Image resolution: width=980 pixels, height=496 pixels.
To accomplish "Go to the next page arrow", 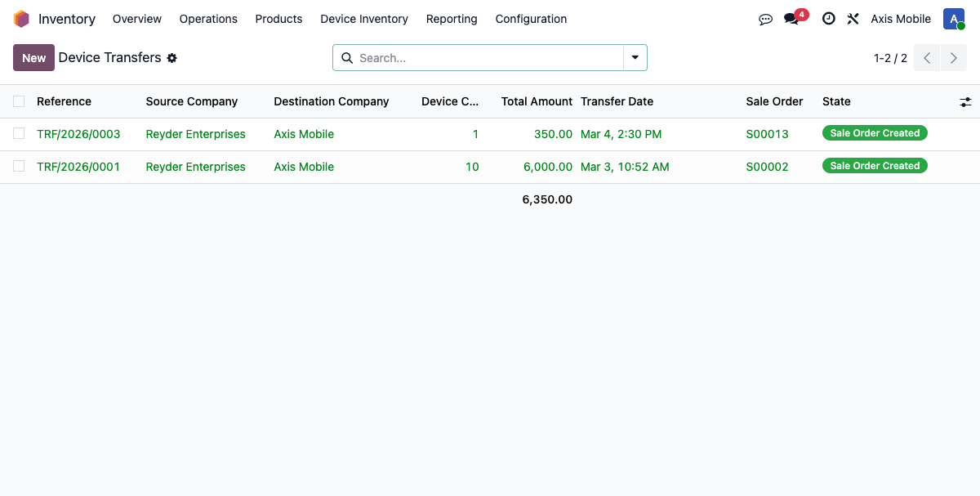I will [953, 58].
